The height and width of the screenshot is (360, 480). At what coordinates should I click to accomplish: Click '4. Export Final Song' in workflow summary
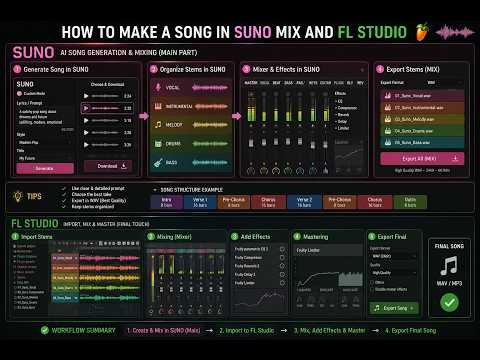[x=410, y=331]
